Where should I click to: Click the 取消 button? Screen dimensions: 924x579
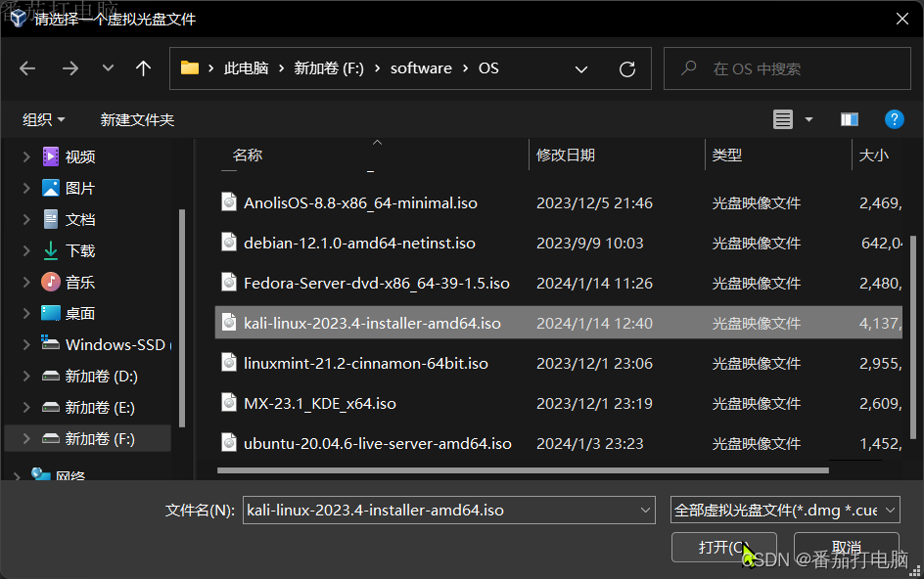pos(847,547)
